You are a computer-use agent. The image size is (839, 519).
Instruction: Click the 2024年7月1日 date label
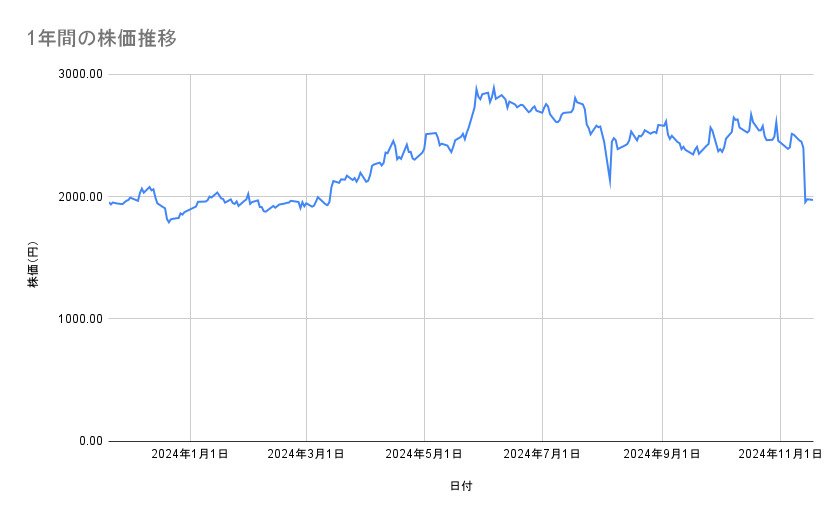click(543, 454)
